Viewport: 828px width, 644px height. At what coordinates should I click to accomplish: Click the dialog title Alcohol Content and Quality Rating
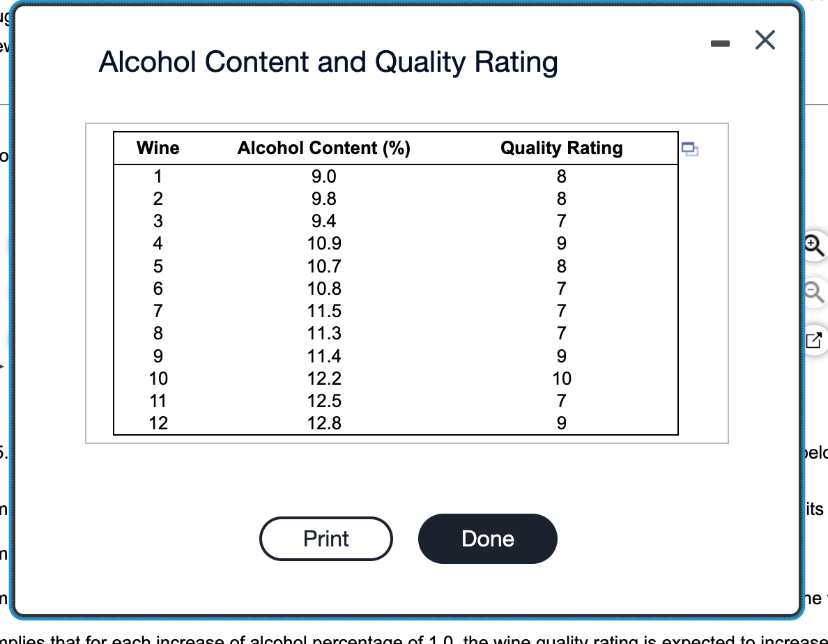(x=329, y=62)
